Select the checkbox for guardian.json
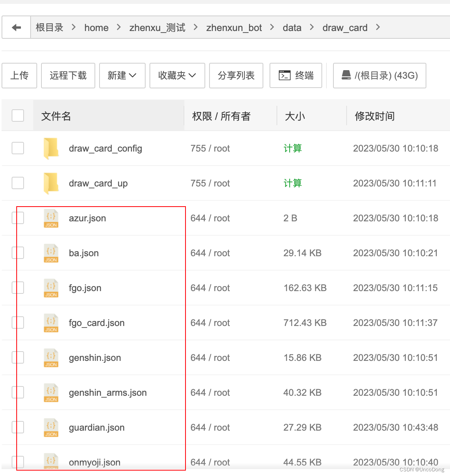Image resolution: width=450 pixels, height=476 pixels. (17, 427)
